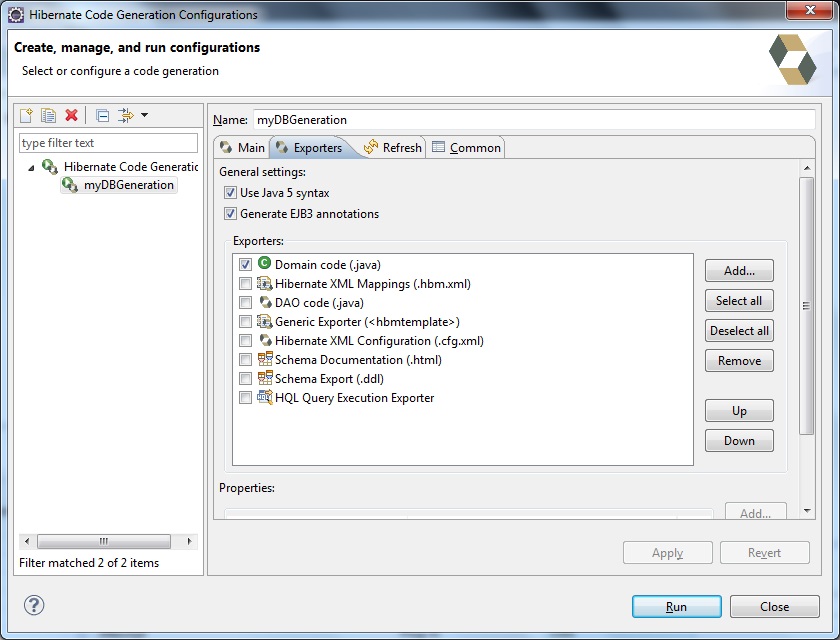840x640 pixels.
Task: Select myDBGeneration in the configuration tree
Action: (x=129, y=185)
